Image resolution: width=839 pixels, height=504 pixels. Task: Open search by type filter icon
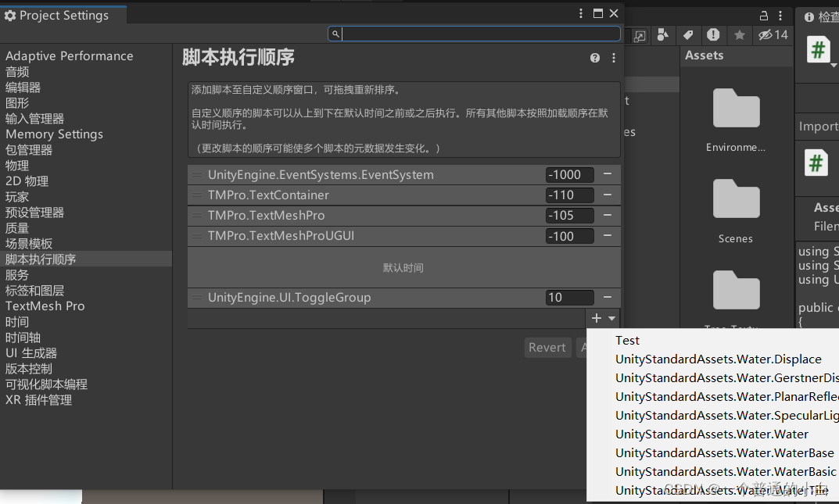pos(663,34)
